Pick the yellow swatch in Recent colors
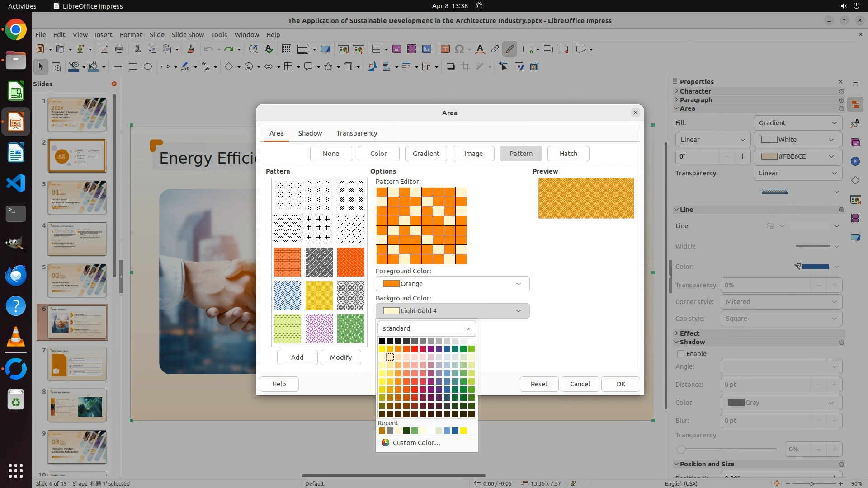Screen dimensions: 868x488 tap(463, 431)
